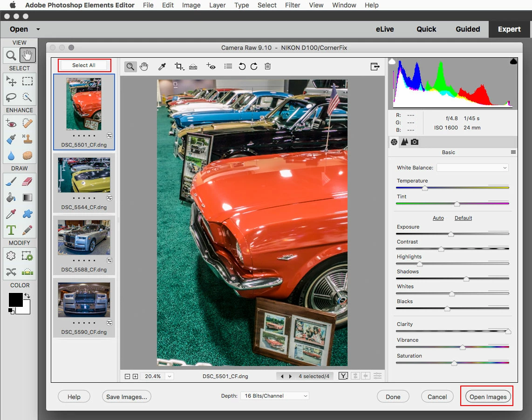Click the Select All button
This screenshot has width=532, height=420.
click(x=84, y=65)
